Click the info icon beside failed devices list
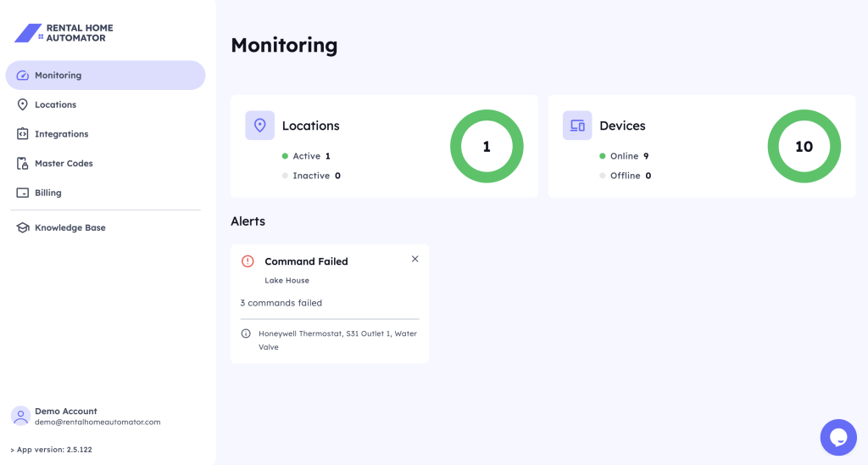 coord(246,333)
